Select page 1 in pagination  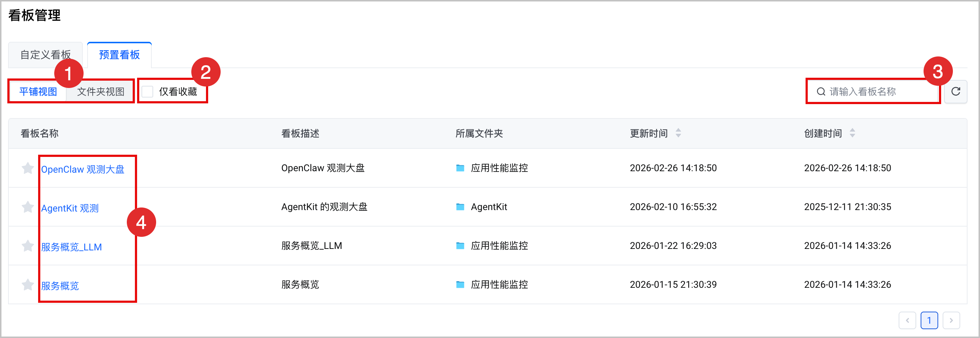(x=929, y=320)
